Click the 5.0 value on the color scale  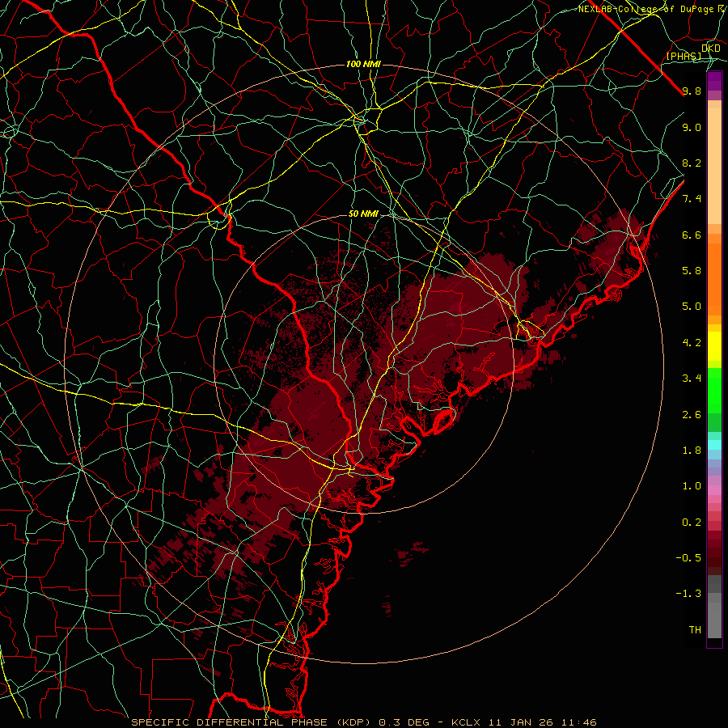pos(692,307)
